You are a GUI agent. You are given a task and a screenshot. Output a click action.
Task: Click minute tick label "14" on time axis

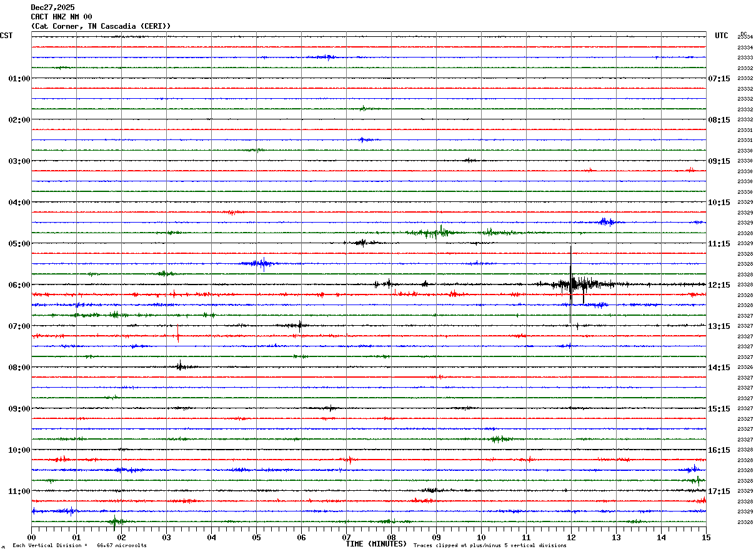[x=661, y=537]
